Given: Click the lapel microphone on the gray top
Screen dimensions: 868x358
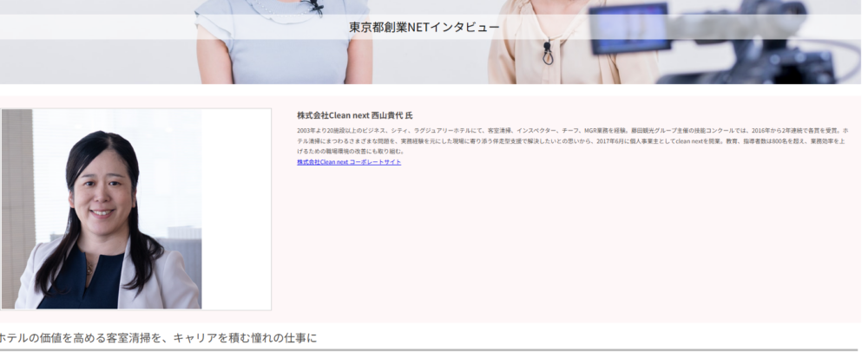Looking at the screenshot, I should tap(316, 8).
